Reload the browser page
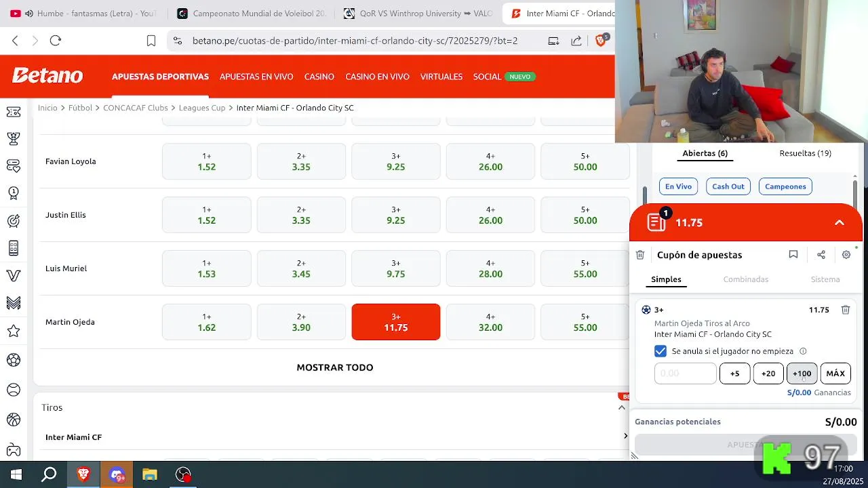 (x=56, y=41)
